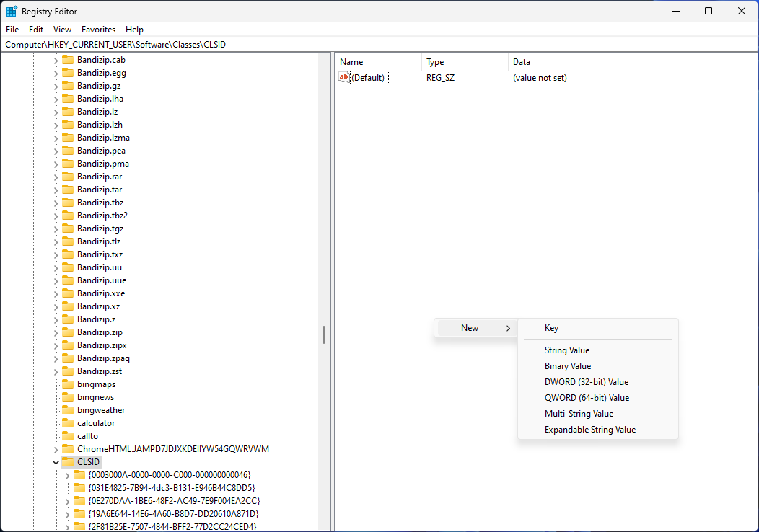759x532 pixels.
Task: Click the Registry Editor app icon in title bar
Action: click(12, 11)
